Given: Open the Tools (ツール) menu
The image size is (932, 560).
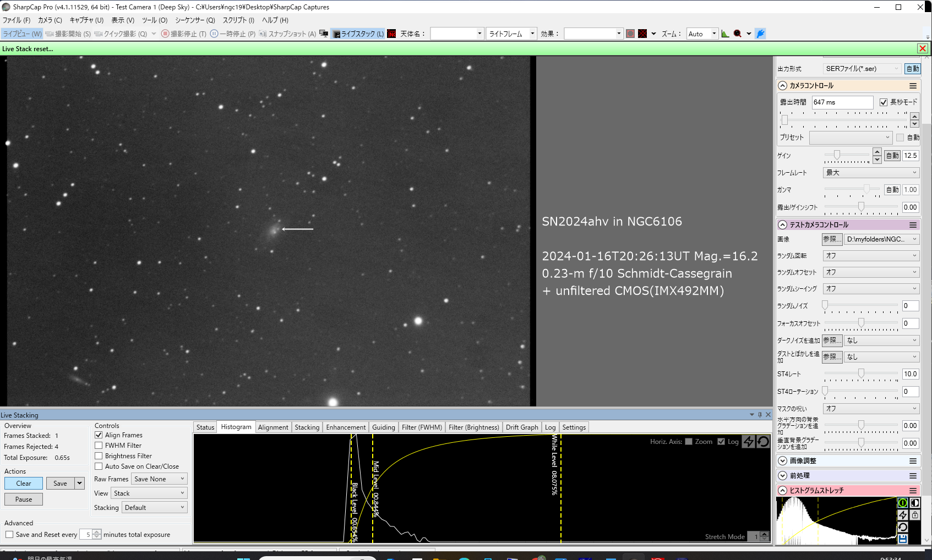Looking at the screenshot, I should click(x=155, y=20).
